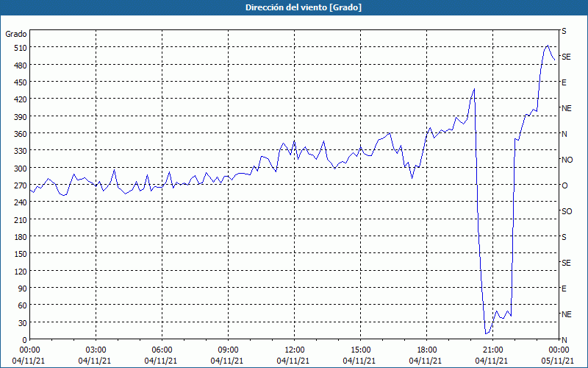Image resolution: width=588 pixels, height=368 pixels.
Task: Click the 300 left axis value
Action: pos(21,169)
